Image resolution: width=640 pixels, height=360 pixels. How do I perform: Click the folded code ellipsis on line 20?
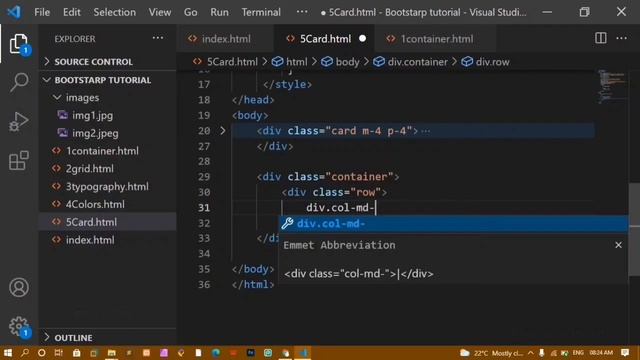426,131
